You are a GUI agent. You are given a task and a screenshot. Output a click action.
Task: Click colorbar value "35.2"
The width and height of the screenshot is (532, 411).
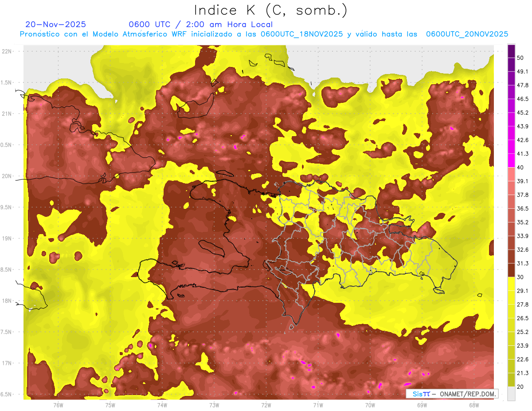pos(523,222)
